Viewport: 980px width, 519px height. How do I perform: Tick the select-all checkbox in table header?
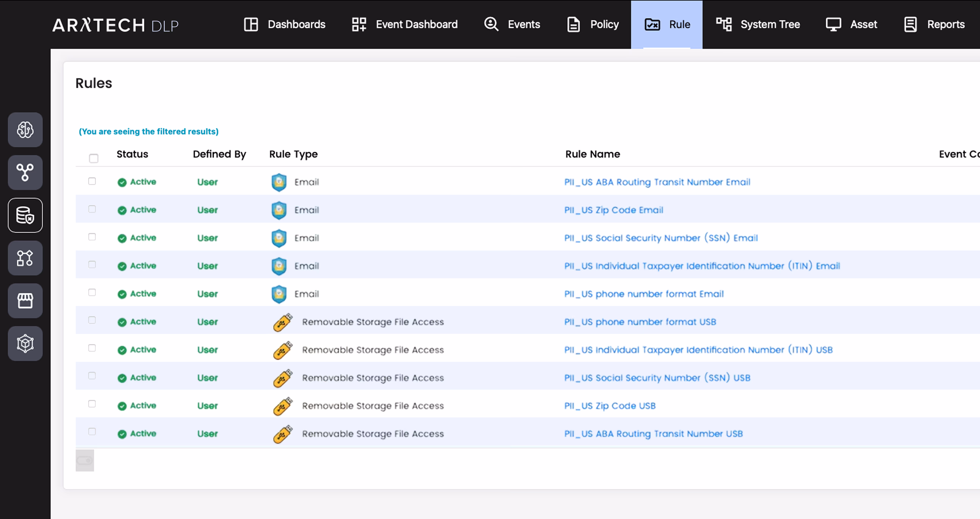coord(94,158)
